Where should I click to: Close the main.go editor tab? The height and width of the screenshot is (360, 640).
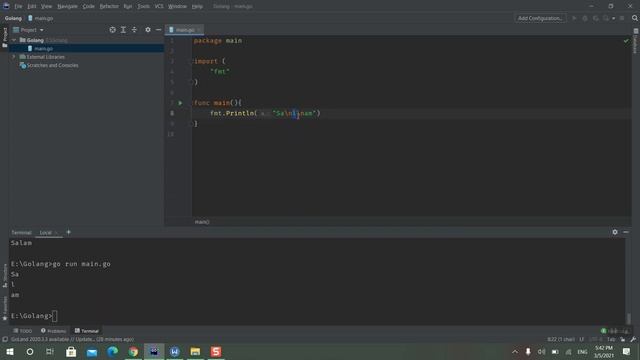199,30
